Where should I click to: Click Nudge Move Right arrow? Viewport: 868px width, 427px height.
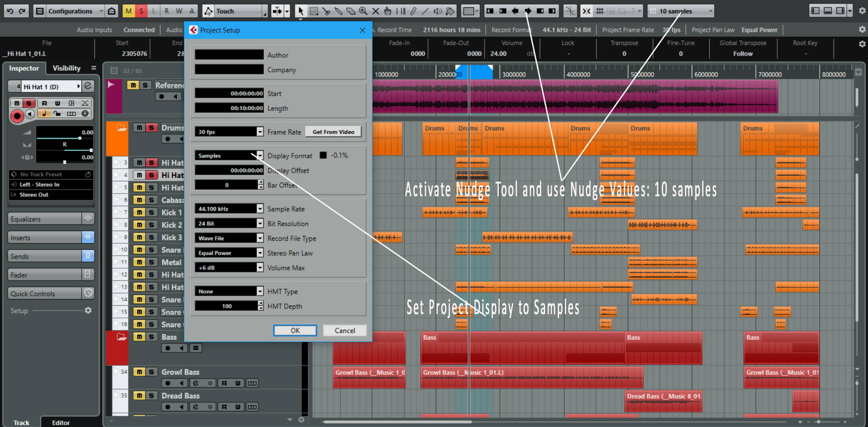528,11
